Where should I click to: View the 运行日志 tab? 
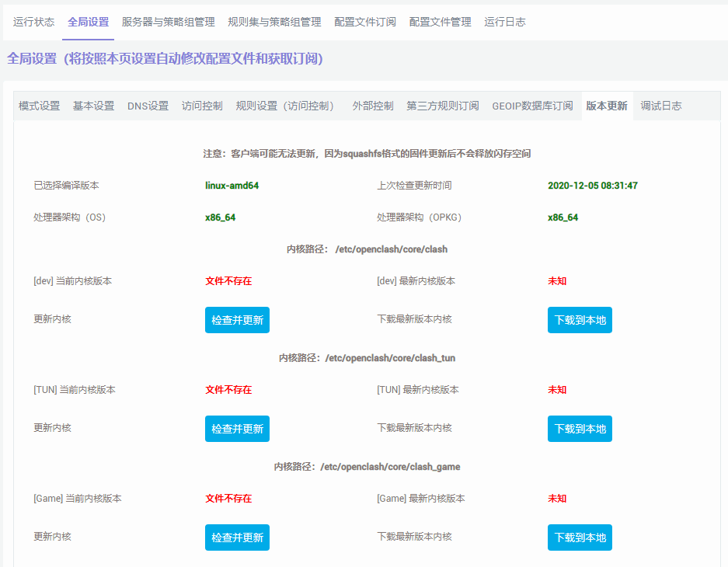tap(504, 22)
